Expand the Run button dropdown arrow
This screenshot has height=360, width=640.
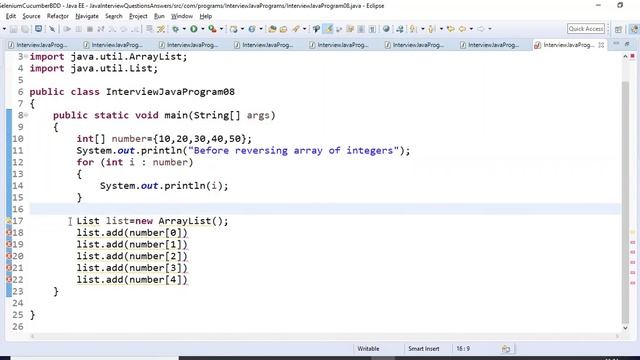coord(202,29)
